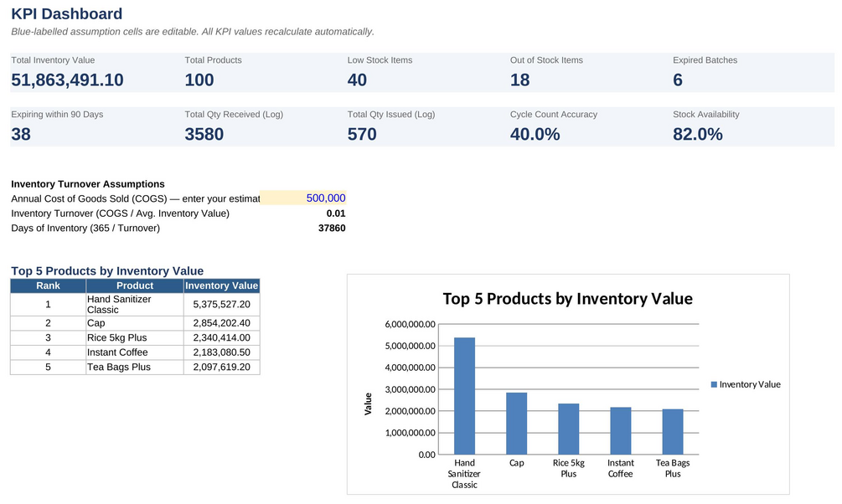Select the Tea Bags Plus product cell

[135, 368]
